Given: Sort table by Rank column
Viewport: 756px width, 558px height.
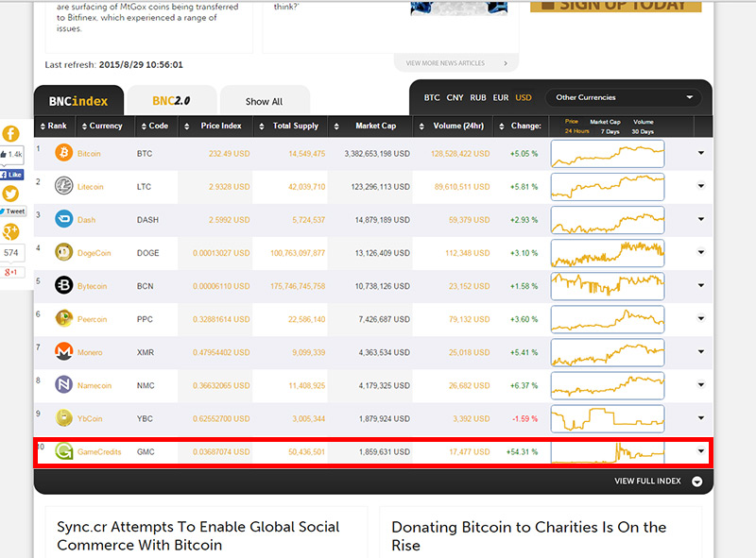Looking at the screenshot, I should tap(54, 126).
